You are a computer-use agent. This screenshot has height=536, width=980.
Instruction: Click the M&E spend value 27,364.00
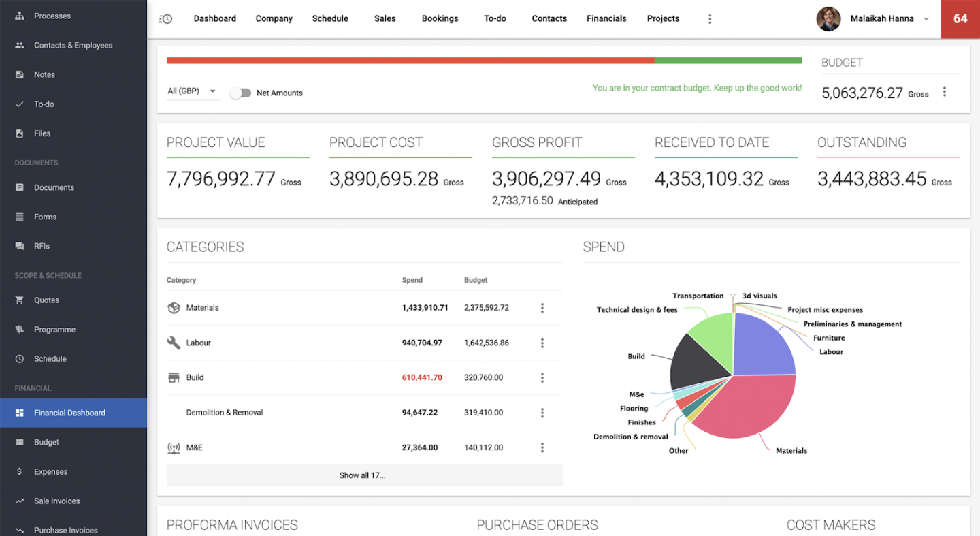click(x=420, y=447)
